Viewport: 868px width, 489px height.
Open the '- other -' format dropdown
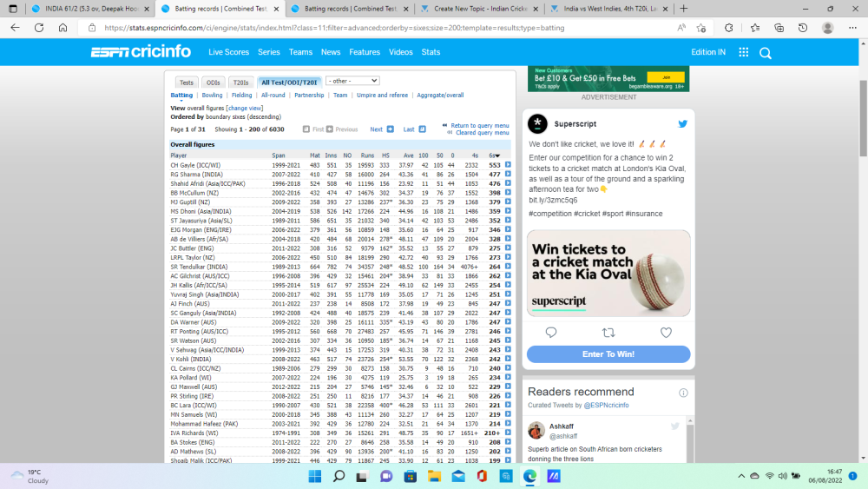352,81
